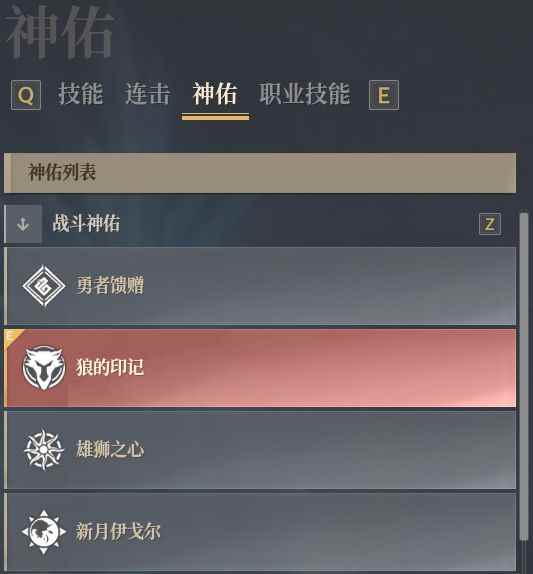Click the 勇者馈赠 diamond icon

click(44, 286)
